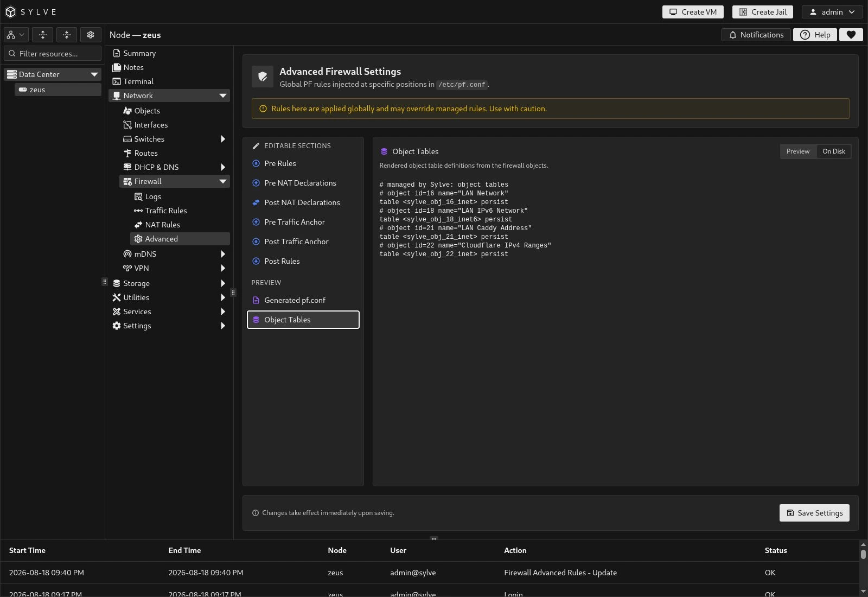This screenshot has height=597, width=868.
Task: Click the heart sponsor icon button
Action: 851,35
